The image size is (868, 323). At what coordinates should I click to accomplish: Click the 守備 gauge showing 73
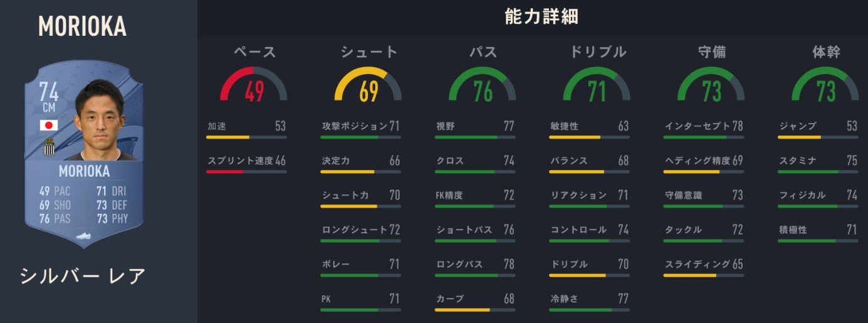tap(711, 85)
